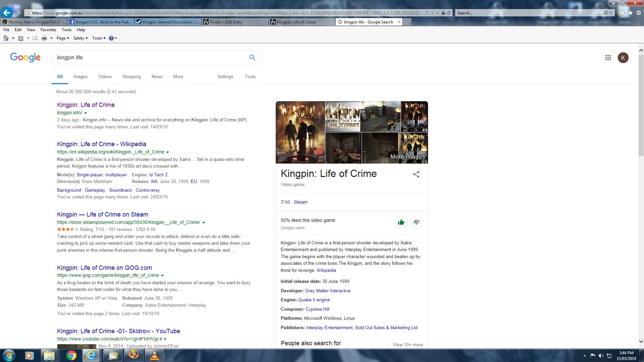
Task: Expand the GOG result URL options arrow
Action: coord(162,276)
